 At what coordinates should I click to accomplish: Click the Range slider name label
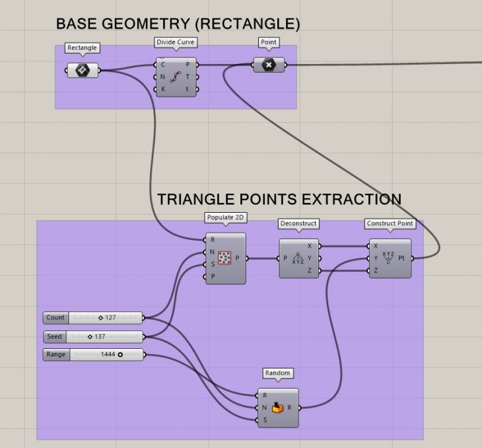pyautogui.click(x=55, y=355)
